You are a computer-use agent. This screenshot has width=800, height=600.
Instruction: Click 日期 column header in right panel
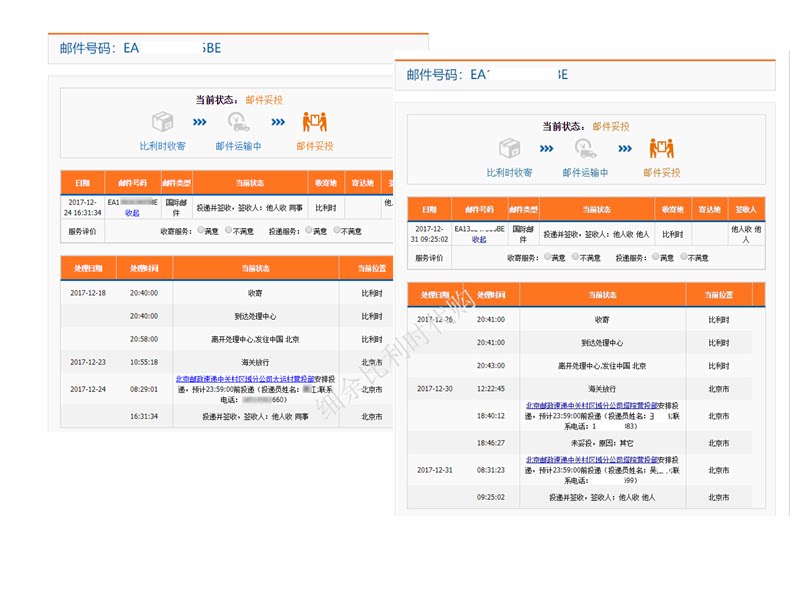tap(430, 209)
